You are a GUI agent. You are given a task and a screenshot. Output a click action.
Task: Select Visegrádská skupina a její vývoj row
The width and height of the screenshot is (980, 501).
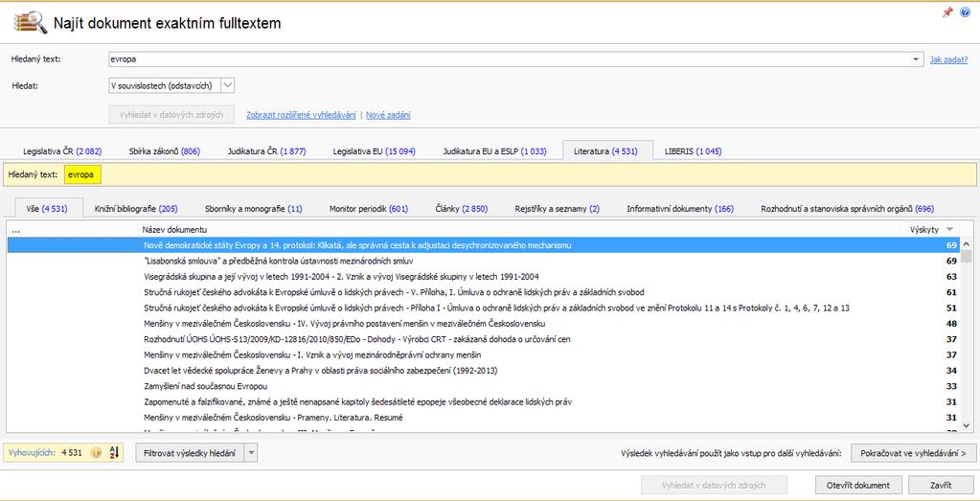coord(484,276)
